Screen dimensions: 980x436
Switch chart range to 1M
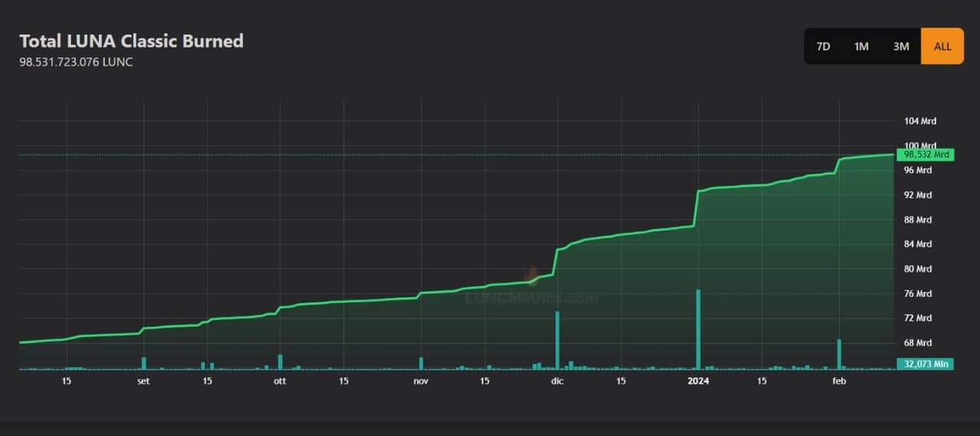[861, 46]
